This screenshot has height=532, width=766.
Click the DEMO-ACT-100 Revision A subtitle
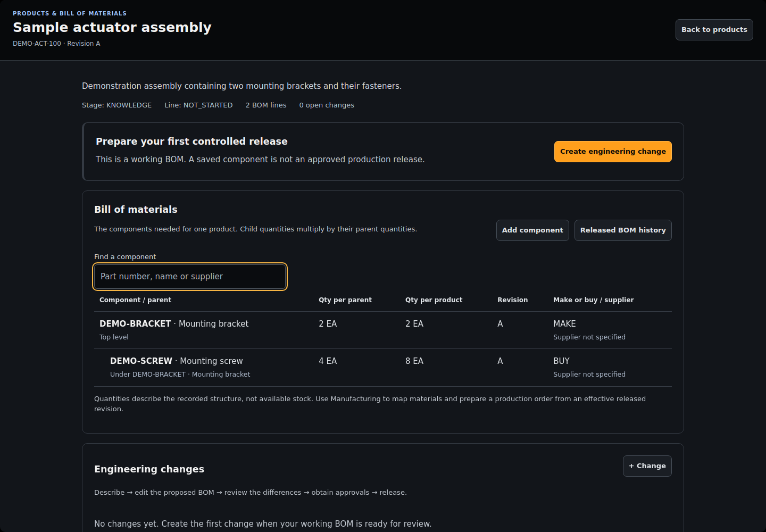pyautogui.click(x=56, y=44)
